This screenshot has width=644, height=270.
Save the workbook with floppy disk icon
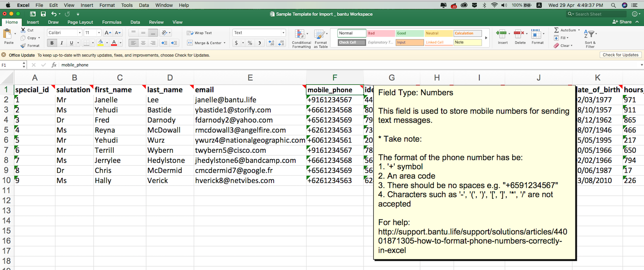[x=43, y=14]
